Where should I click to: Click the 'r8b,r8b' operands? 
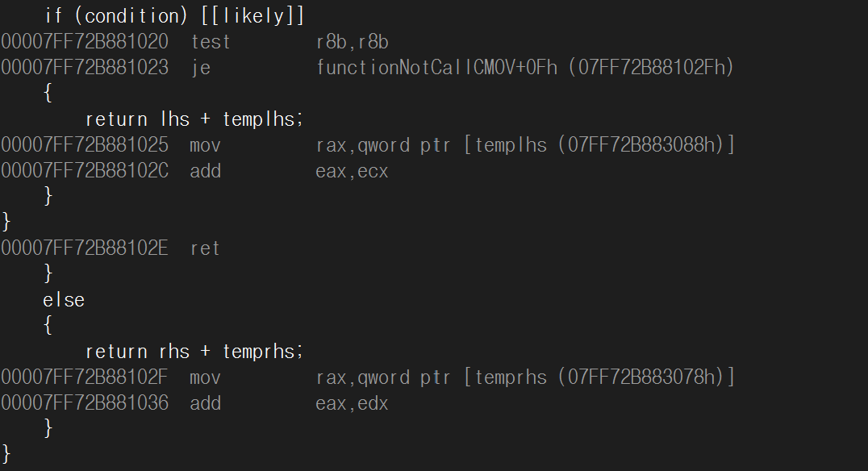[353, 42]
